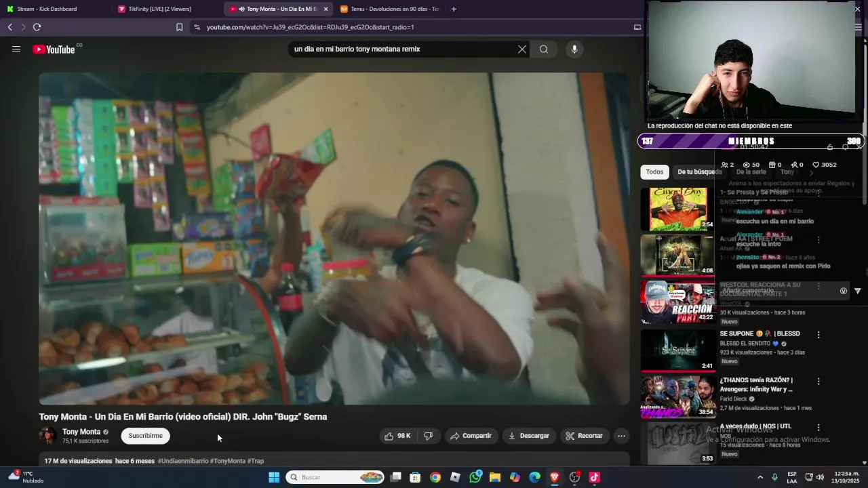Start voice search with the microphone icon
This screenshot has height=488, width=868.
click(574, 49)
